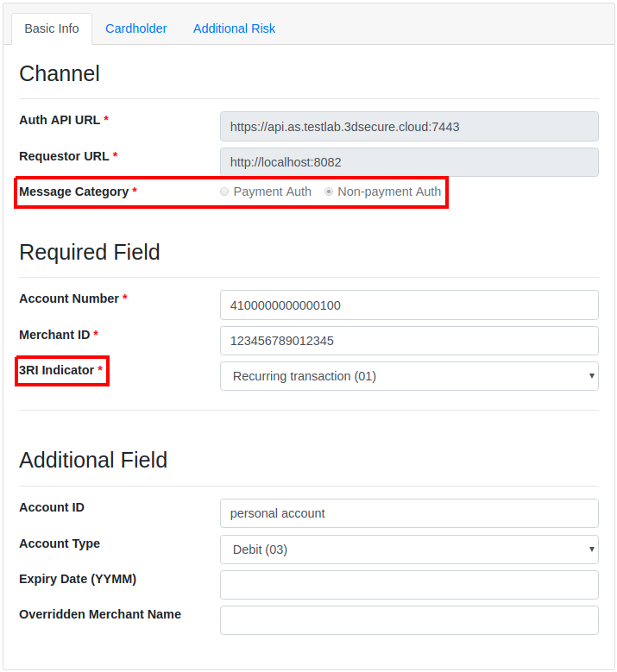Click the Message Category label
The height and width of the screenshot is (672, 617).
click(x=73, y=192)
